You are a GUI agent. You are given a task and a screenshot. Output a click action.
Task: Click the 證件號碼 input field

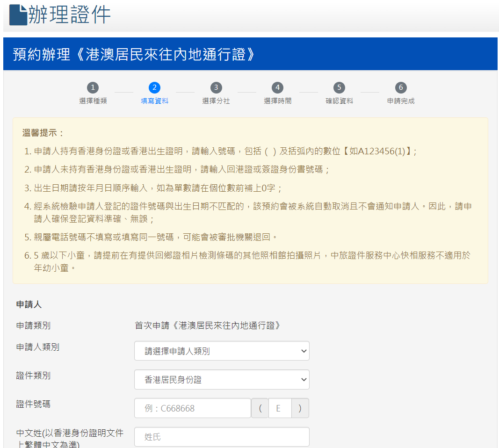[x=193, y=408]
